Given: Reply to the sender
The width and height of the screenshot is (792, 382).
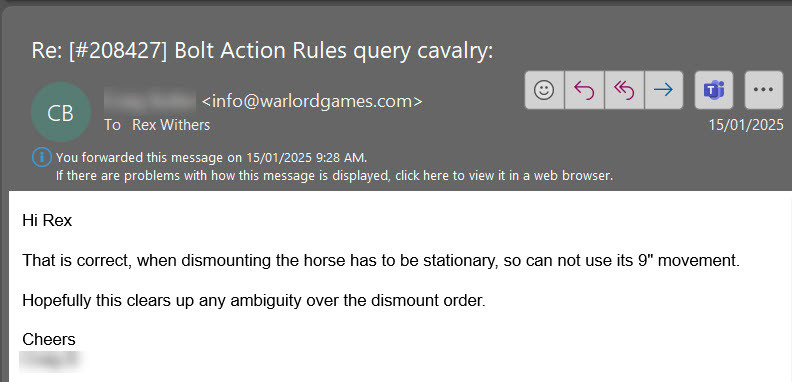Looking at the screenshot, I should [584, 90].
